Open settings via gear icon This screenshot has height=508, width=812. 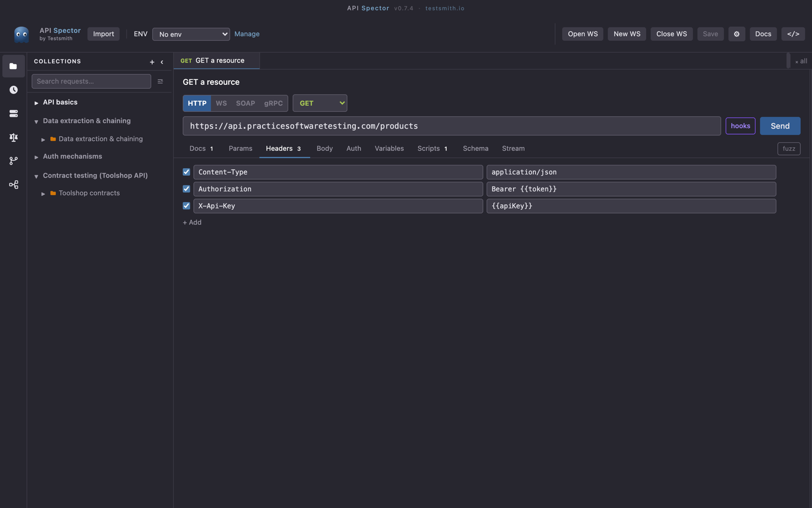click(736, 34)
